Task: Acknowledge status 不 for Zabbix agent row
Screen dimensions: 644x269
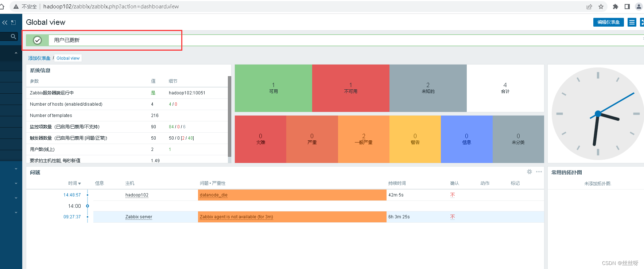Action: click(x=453, y=217)
